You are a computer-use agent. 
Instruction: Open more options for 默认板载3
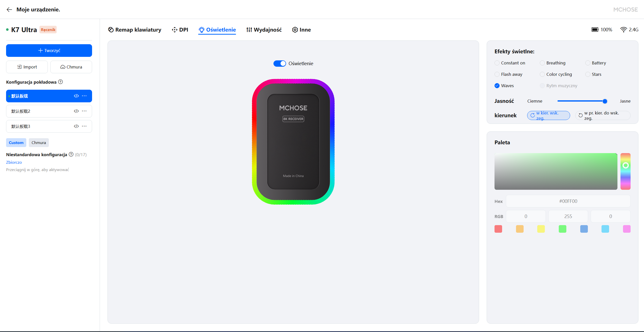(x=84, y=126)
